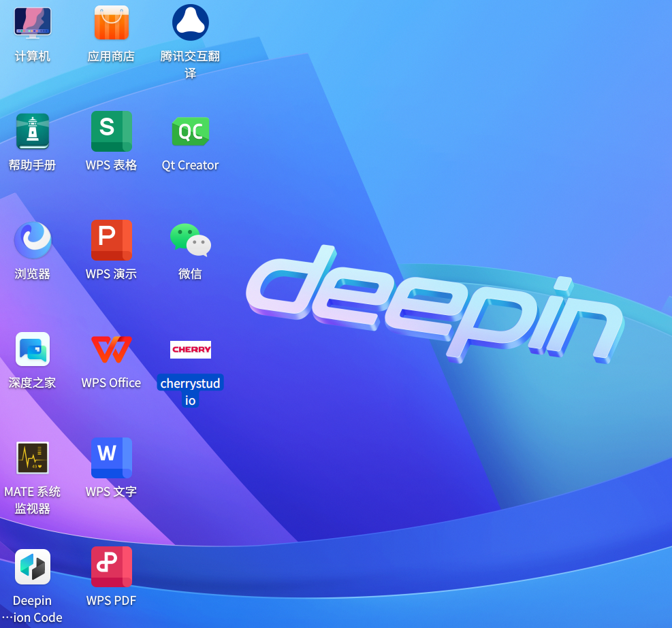
Task: Click the 应用商店 shopping bag icon
Action: point(112,22)
